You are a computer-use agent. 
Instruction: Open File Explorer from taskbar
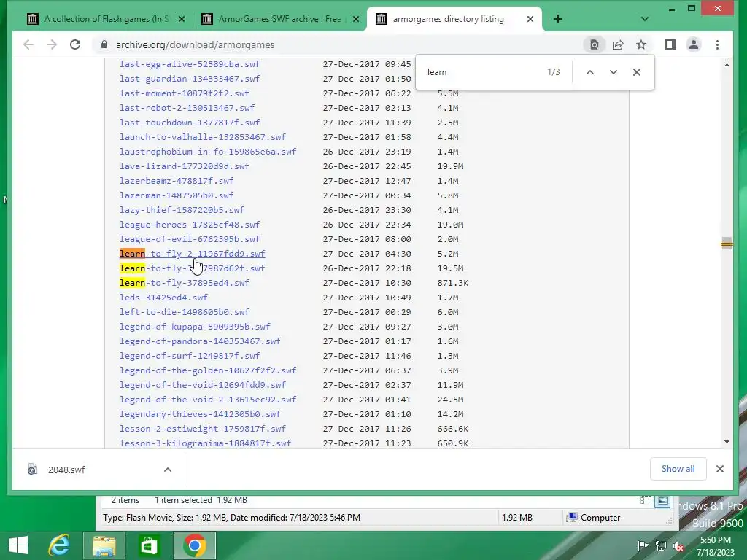(x=104, y=545)
